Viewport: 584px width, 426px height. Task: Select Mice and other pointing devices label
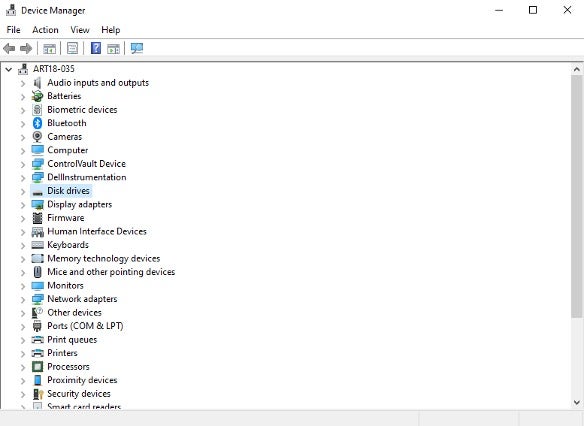111,272
